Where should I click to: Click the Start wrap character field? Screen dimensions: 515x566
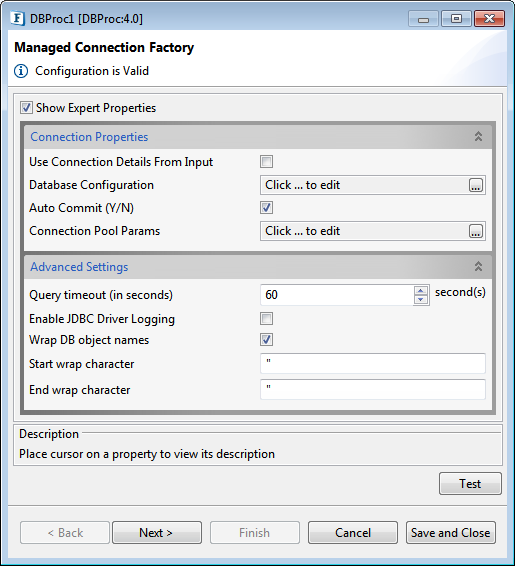click(x=373, y=364)
